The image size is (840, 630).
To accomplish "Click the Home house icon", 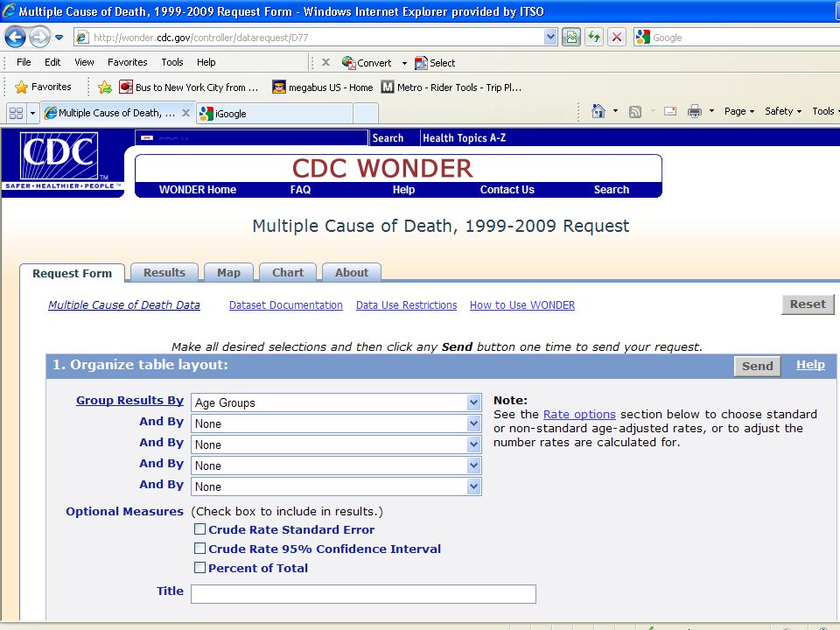I will coord(598,111).
